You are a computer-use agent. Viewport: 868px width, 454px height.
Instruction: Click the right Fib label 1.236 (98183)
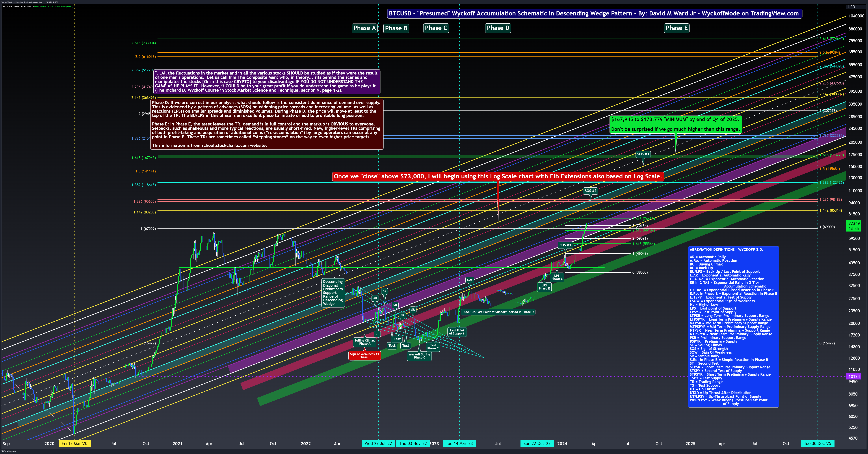click(x=831, y=200)
